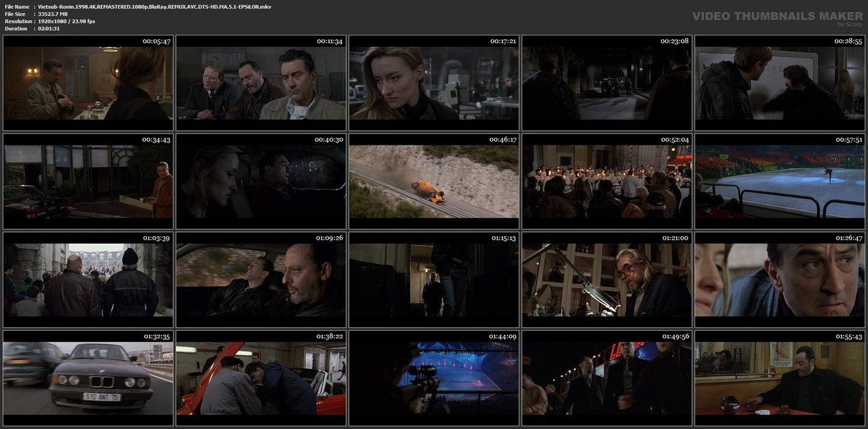Viewport: 868px width, 429px height.
Task: Click the resolution value 1920x1080 / 23.98 fps
Action: pos(66,21)
